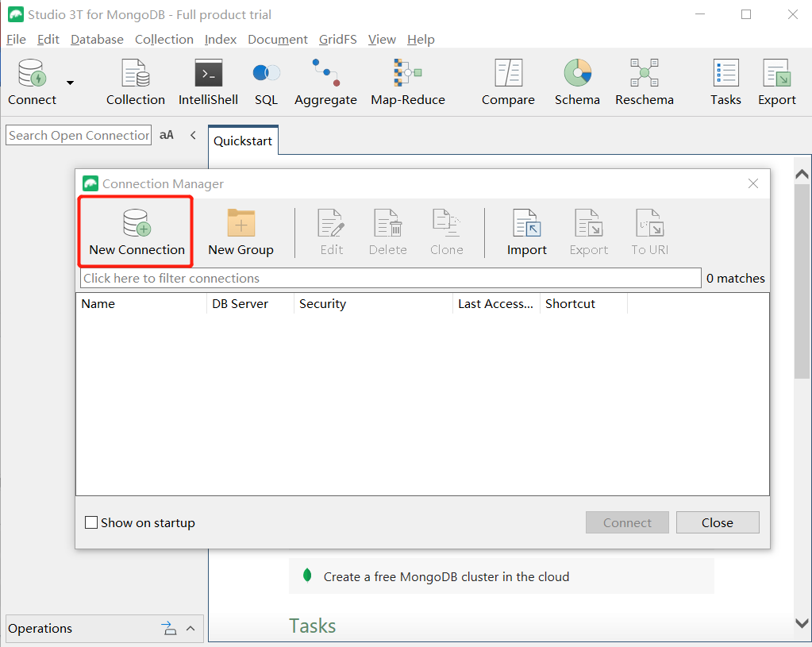Screen dimensions: 812x647
Task: Click the disabled Connect button in dialog
Action: [x=627, y=522]
